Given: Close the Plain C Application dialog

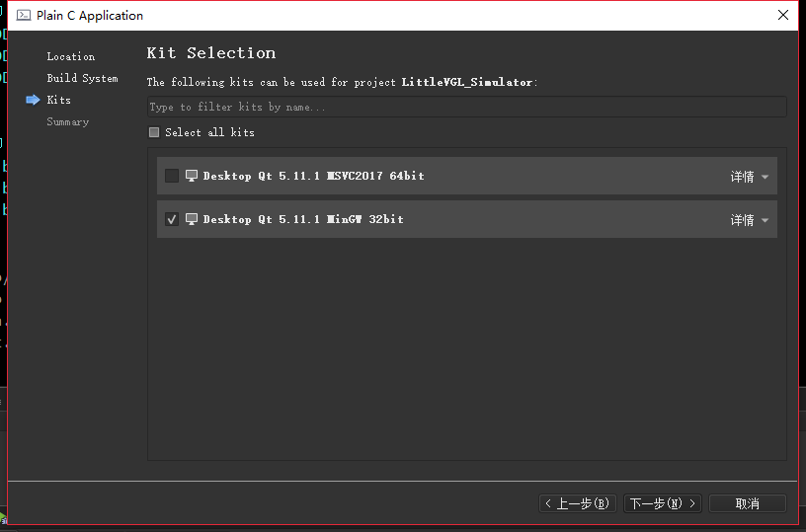Looking at the screenshot, I should 783,16.
